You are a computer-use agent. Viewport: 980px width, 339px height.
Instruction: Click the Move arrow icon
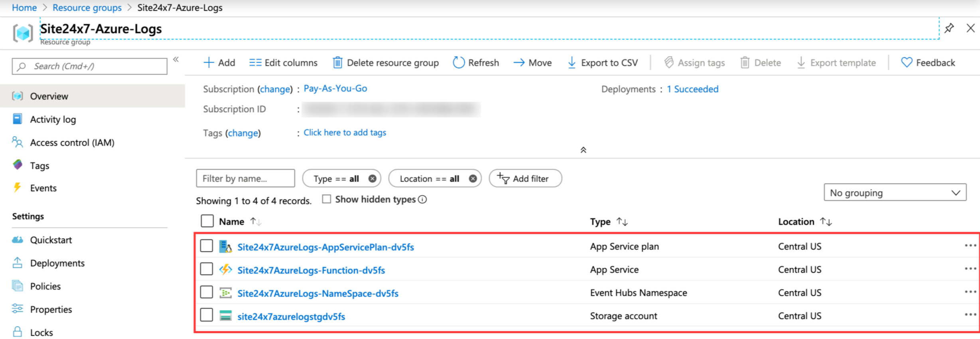click(x=519, y=63)
